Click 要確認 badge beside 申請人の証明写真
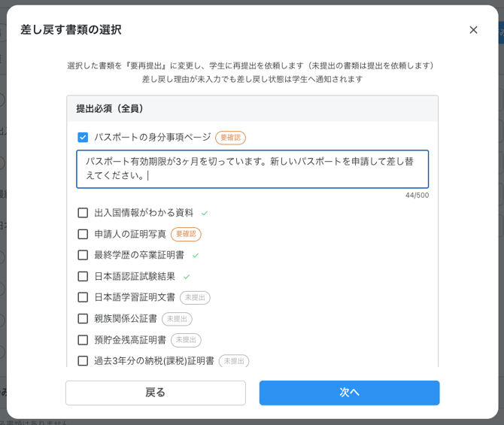Image resolution: width=504 pixels, height=425 pixels. click(186, 234)
